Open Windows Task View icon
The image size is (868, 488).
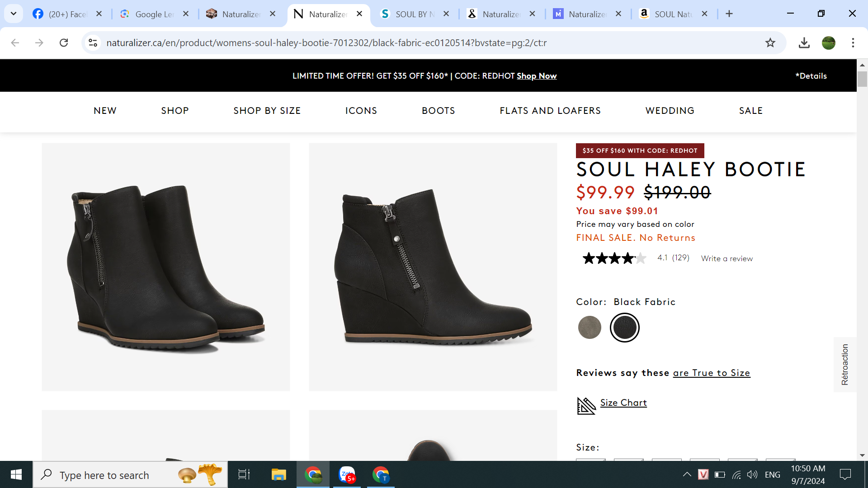[x=244, y=475]
